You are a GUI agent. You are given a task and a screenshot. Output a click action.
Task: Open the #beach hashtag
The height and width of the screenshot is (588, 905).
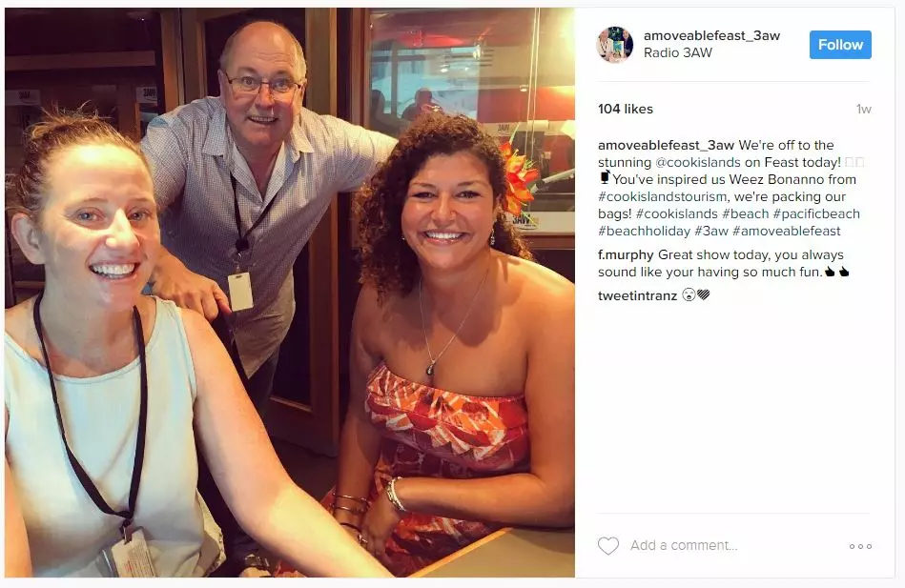(x=745, y=213)
